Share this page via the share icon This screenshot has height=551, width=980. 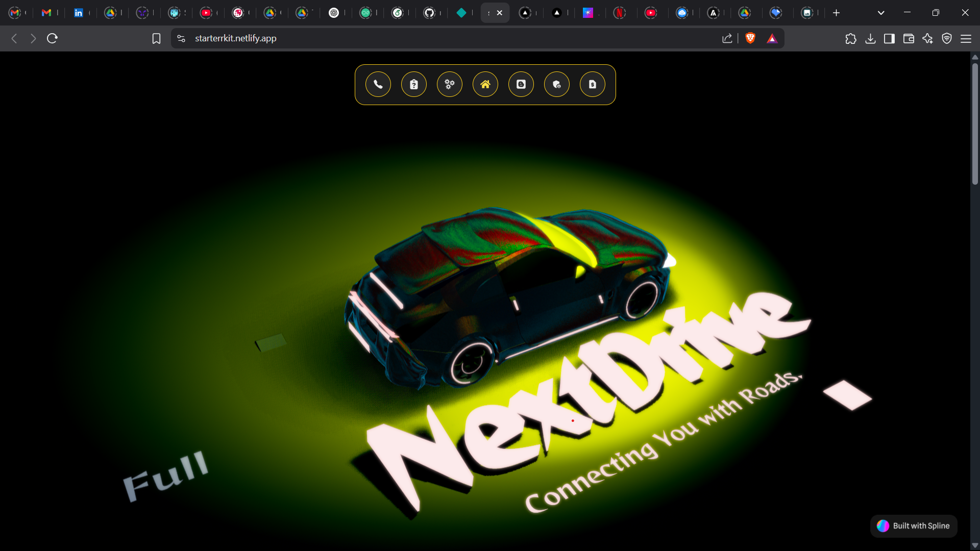(727, 38)
